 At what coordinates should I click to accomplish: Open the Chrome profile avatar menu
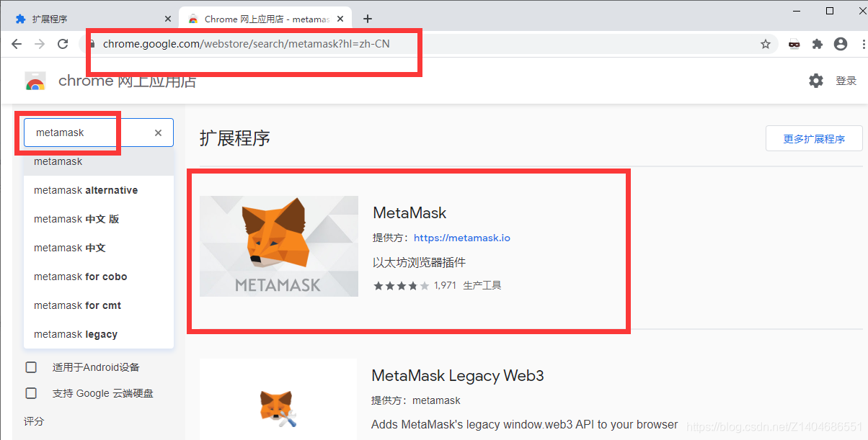[840, 44]
